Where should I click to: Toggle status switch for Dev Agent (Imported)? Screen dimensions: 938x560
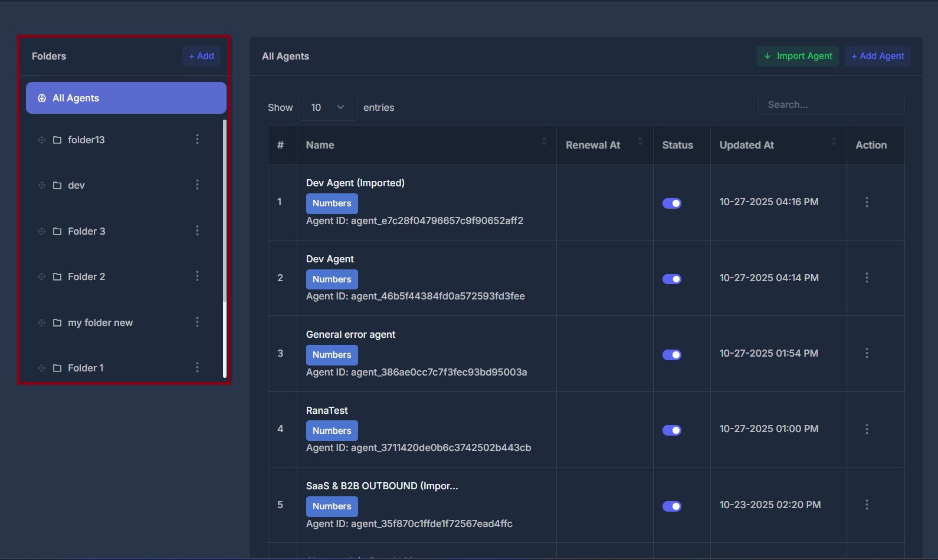click(x=672, y=203)
